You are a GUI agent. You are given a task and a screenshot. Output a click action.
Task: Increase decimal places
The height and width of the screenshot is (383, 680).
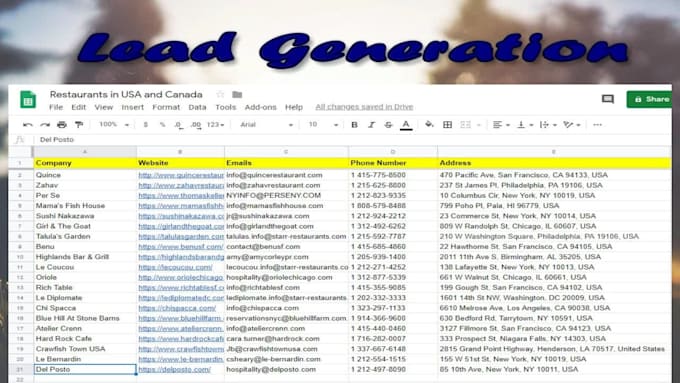pyautogui.click(x=196, y=125)
